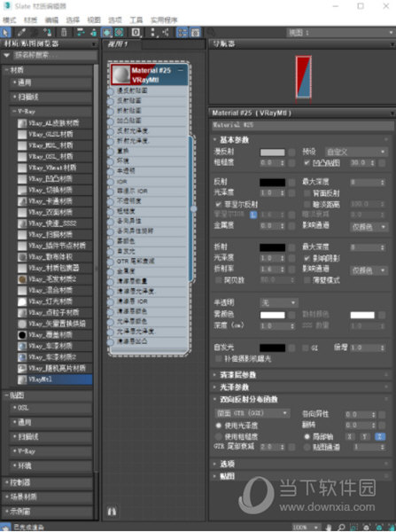Open the reflection 影响通道 dropdown
The height and width of the screenshot is (532, 396).
click(369, 227)
